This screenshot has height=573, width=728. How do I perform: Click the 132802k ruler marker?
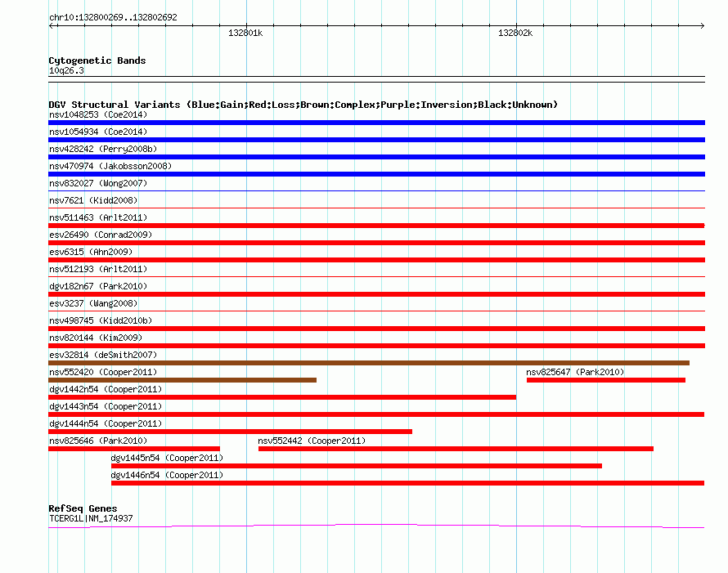[x=515, y=33]
